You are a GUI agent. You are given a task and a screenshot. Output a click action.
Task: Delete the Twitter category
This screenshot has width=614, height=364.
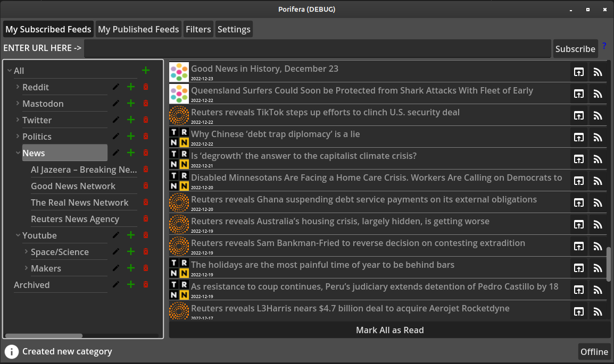coord(146,120)
